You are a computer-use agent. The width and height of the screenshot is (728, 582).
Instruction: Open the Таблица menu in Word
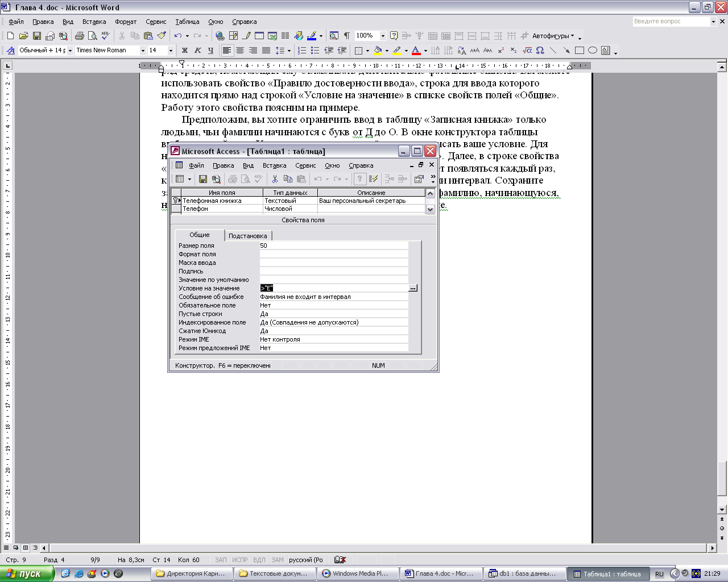click(x=187, y=22)
